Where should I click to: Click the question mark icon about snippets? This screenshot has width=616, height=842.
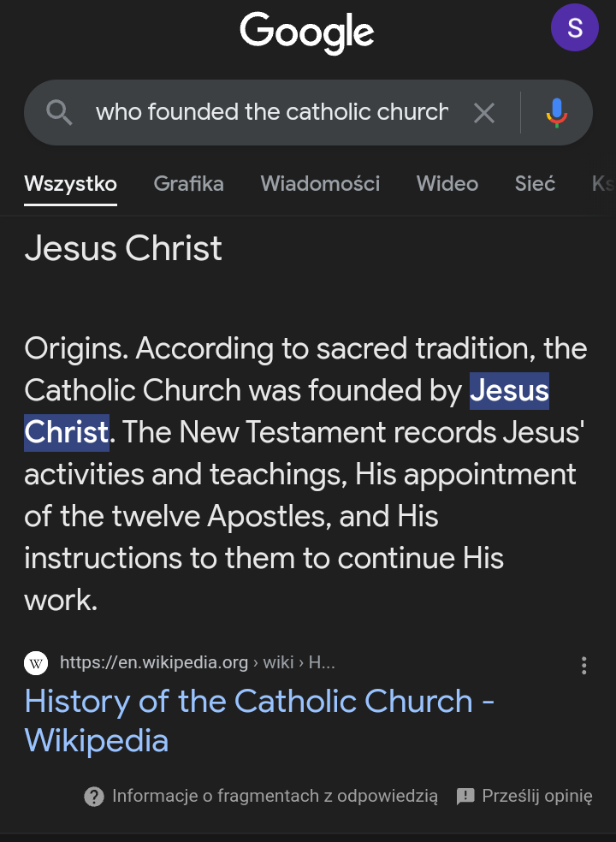[94, 797]
